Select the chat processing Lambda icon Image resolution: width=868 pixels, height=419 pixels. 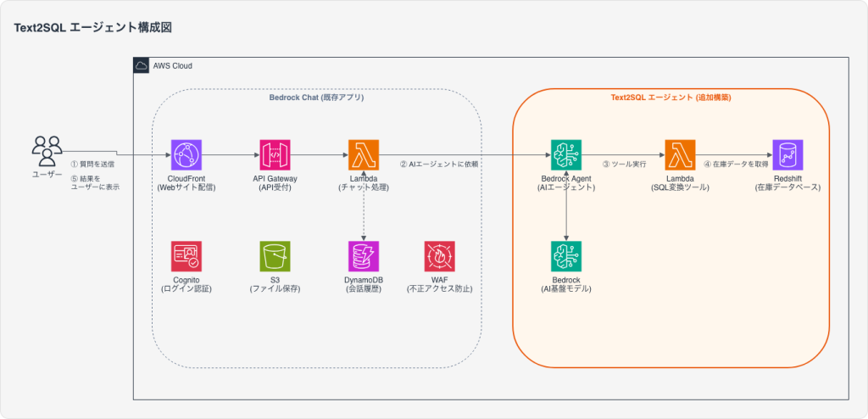tap(364, 155)
